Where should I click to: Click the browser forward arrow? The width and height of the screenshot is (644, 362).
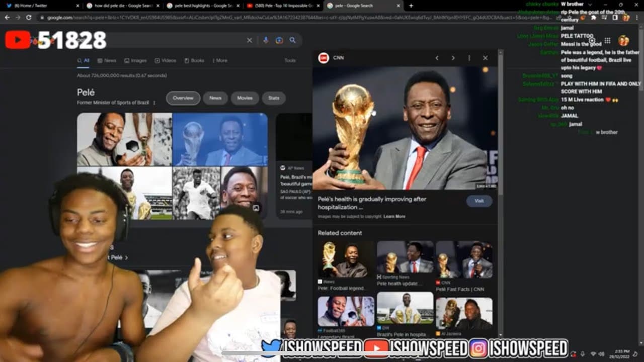(x=18, y=17)
